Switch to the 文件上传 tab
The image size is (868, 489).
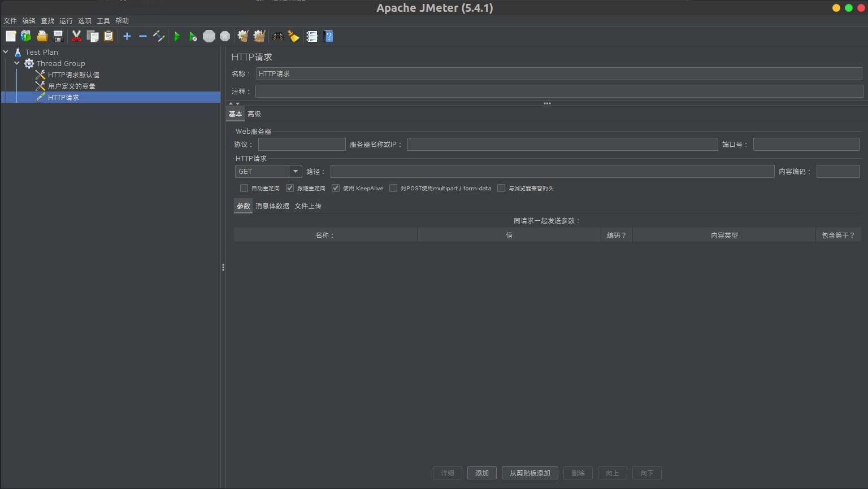click(x=308, y=206)
